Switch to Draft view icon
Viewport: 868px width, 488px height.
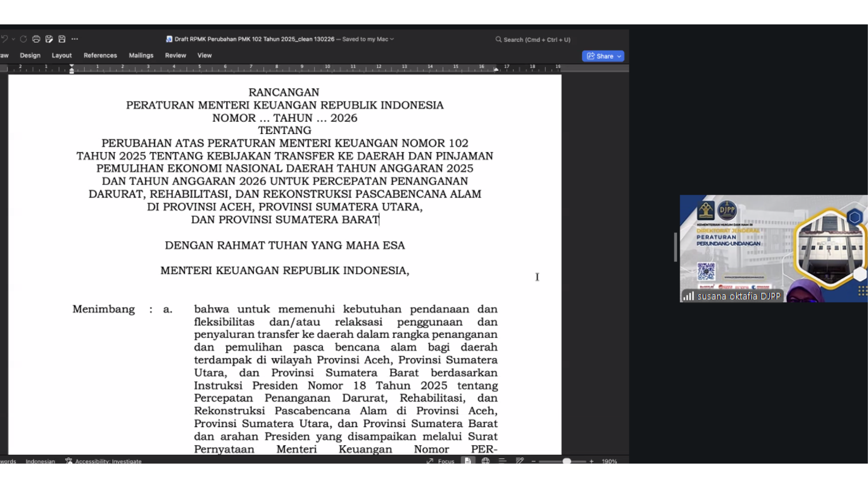pyautogui.click(x=519, y=461)
